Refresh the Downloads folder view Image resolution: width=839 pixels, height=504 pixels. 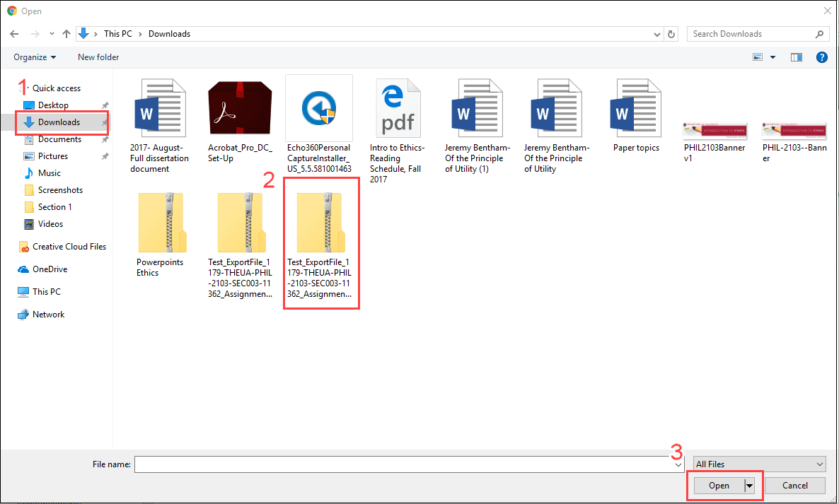(671, 33)
